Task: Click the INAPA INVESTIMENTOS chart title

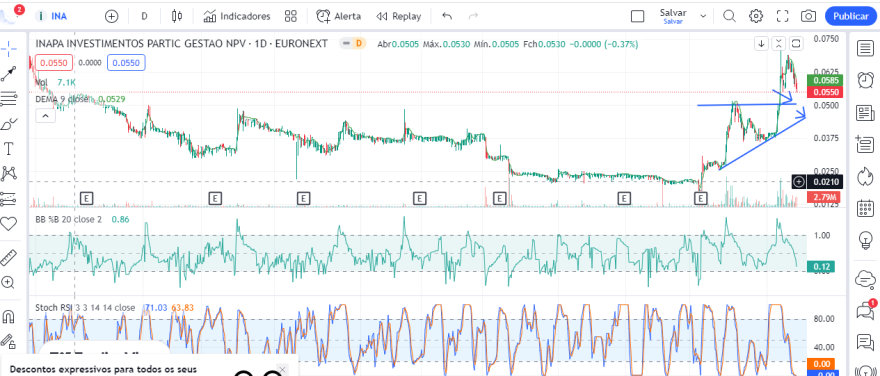Action: tap(181, 43)
